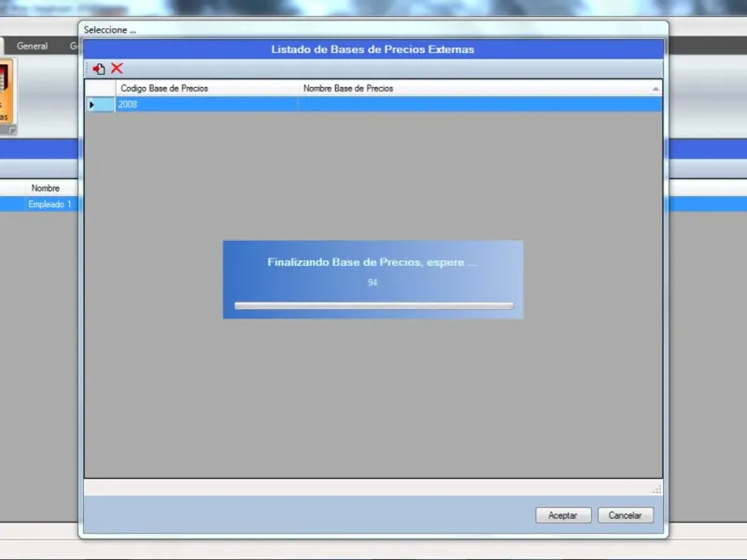Screen dimensions: 747x560
Task: Select Empleado 1 row in background window
Action: 39,204
